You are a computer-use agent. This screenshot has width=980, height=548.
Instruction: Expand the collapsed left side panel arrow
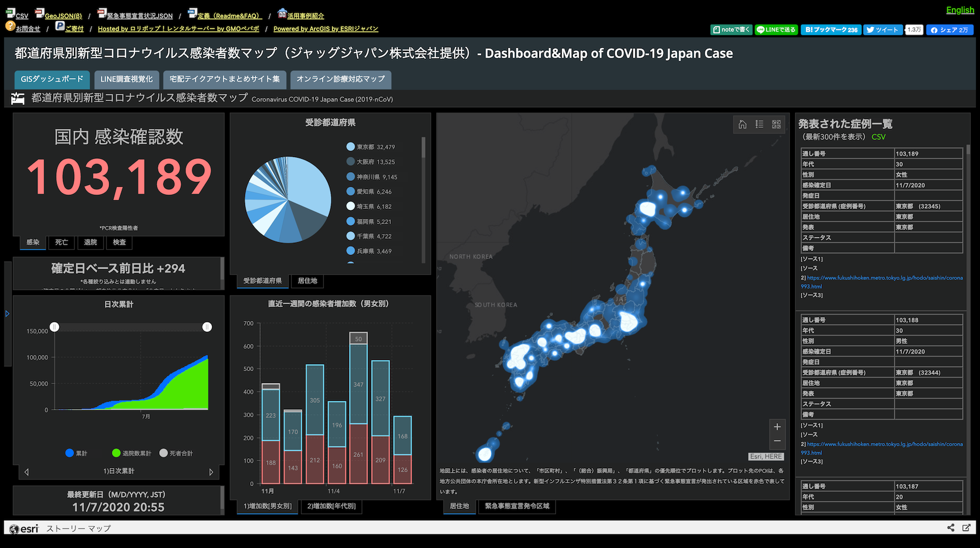pyautogui.click(x=7, y=313)
